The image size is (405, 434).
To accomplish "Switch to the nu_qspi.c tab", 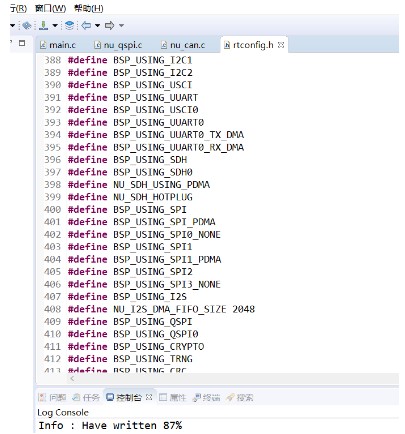I will (x=118, y=45).
